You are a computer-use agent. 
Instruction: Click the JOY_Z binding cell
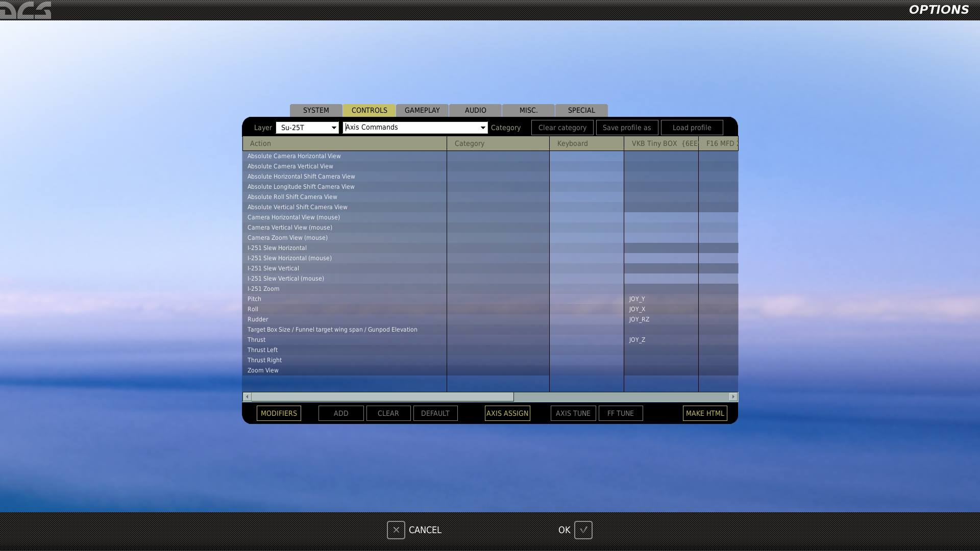coord(661,340)
